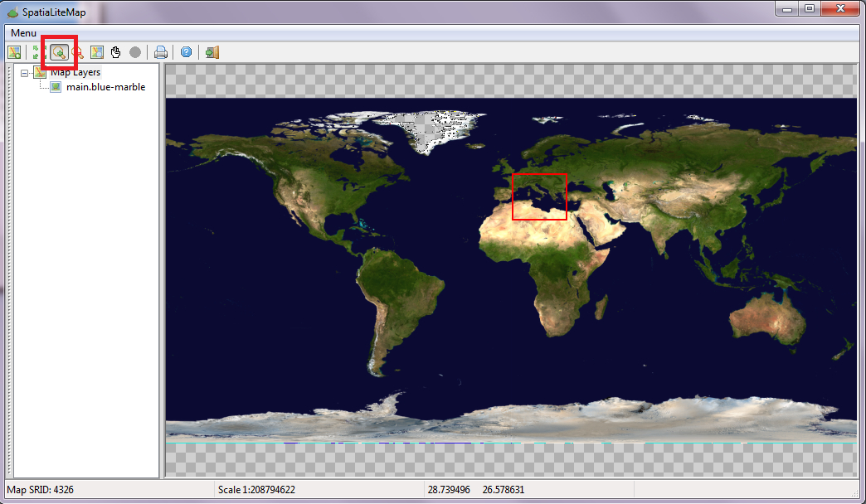Click the 28.739496 coordinate value
Image resolution: width=866 pixels, height=504 pixels.
point(449,490)
